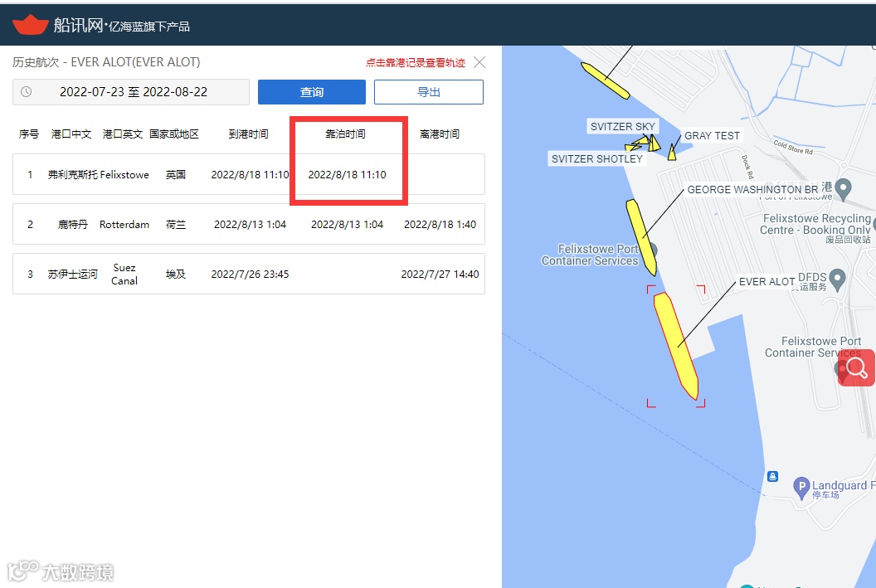This screenshot has height=588, width=876.
Task: Click the 导出 export button
Action: point(429,92)
